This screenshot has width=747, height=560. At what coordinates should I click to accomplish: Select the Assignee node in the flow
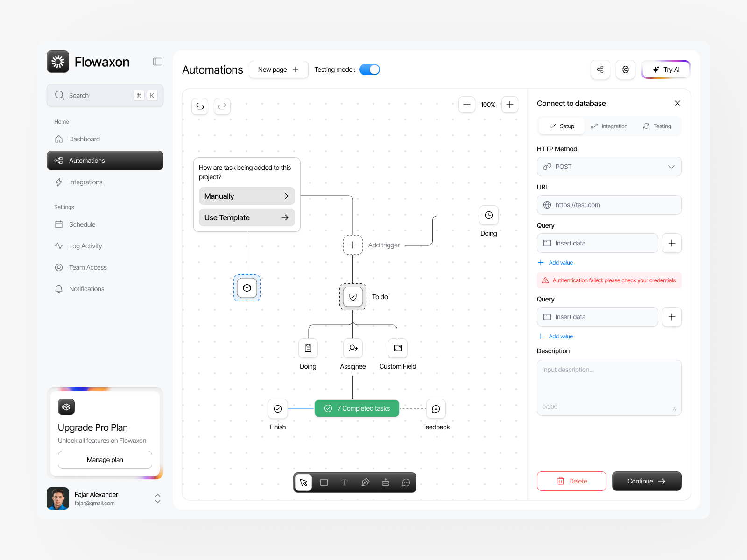(352, 348)
